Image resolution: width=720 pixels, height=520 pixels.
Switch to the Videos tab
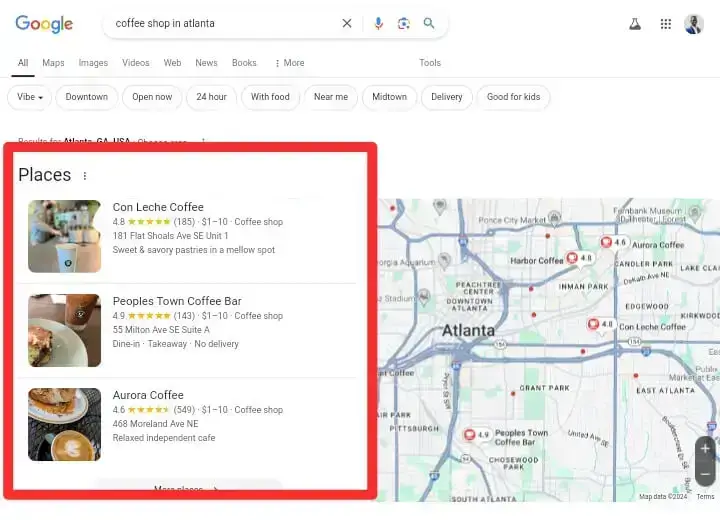[135, 63]
